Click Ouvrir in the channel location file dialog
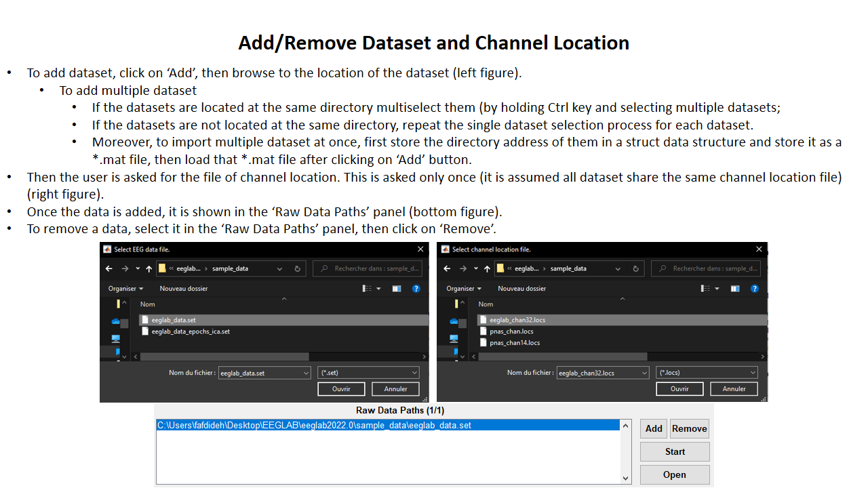Image resolution: width=868 pixels, height=488 pixels. (x=679, y=389)
